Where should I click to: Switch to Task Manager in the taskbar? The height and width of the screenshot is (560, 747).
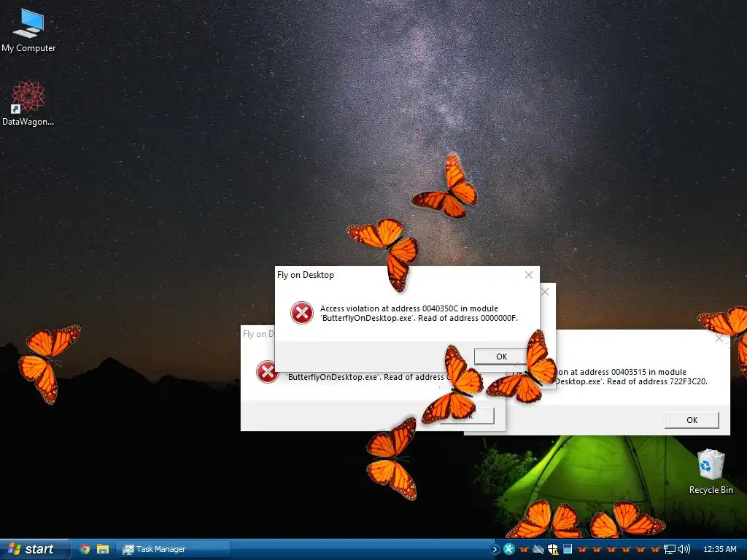click(x=174, y=549)
